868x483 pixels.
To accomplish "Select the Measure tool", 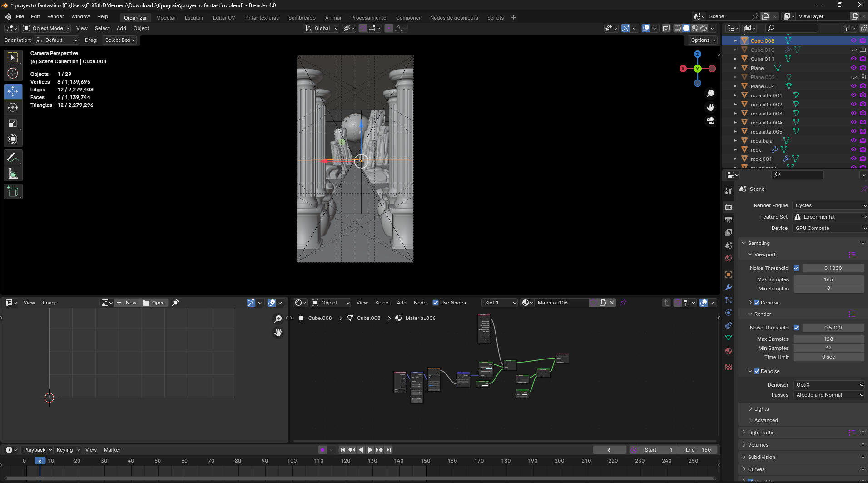I will pyautogui.click(x=13, y=173).
